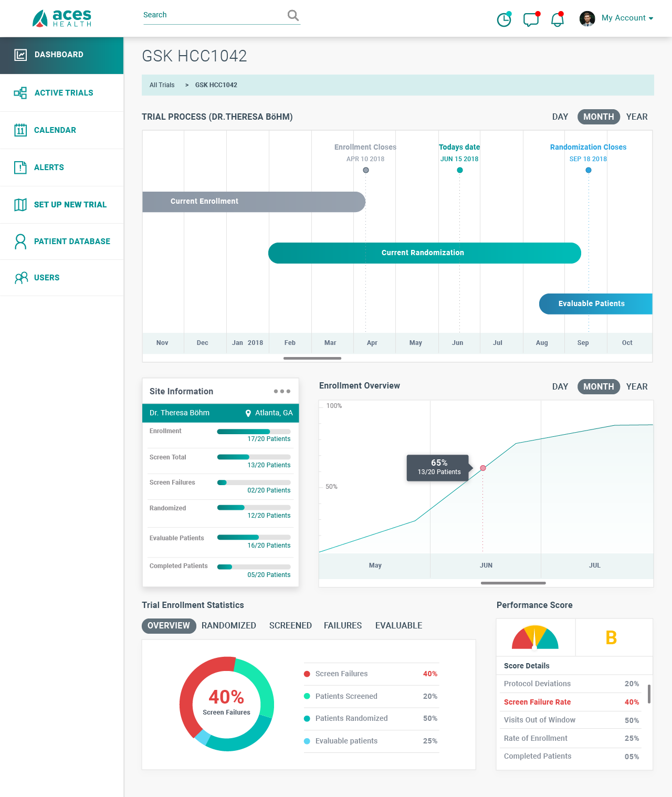This screenshot has width=672, height=797.
Task: Expand the My Account dropdown
Action: [x=627, y=18]
